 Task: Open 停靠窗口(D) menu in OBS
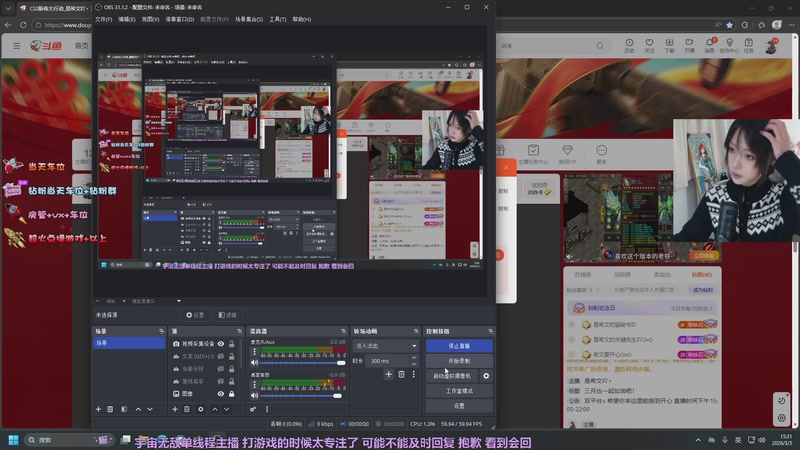(180, 19)
